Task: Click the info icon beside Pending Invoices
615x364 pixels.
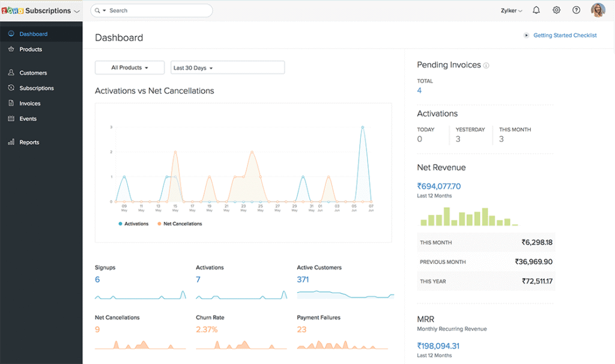Action: coord(486,65)
